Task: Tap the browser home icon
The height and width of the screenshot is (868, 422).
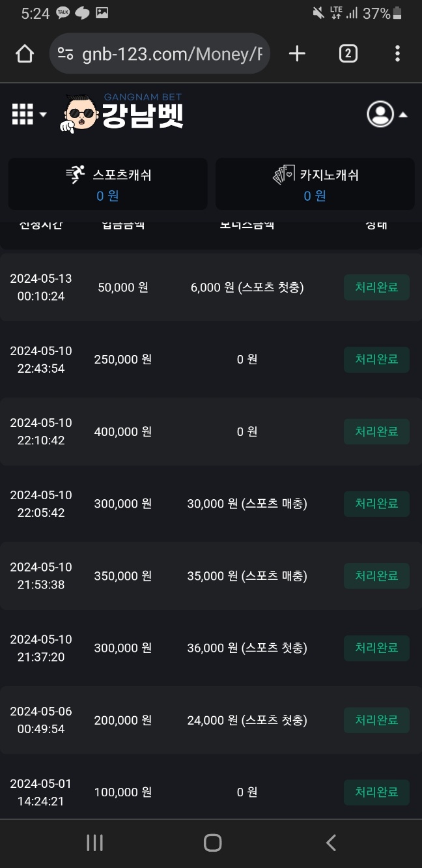Action: click(25, 54)
